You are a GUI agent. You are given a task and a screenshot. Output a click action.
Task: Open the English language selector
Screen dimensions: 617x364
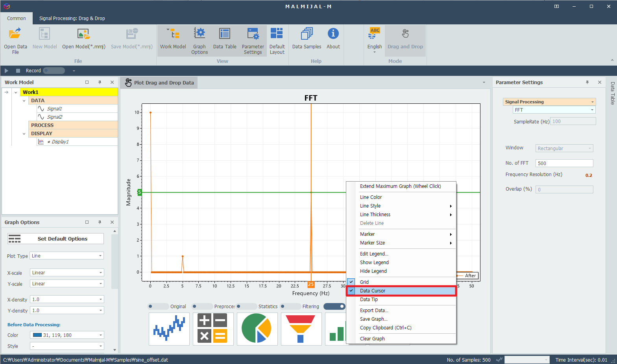pos(375,40)
